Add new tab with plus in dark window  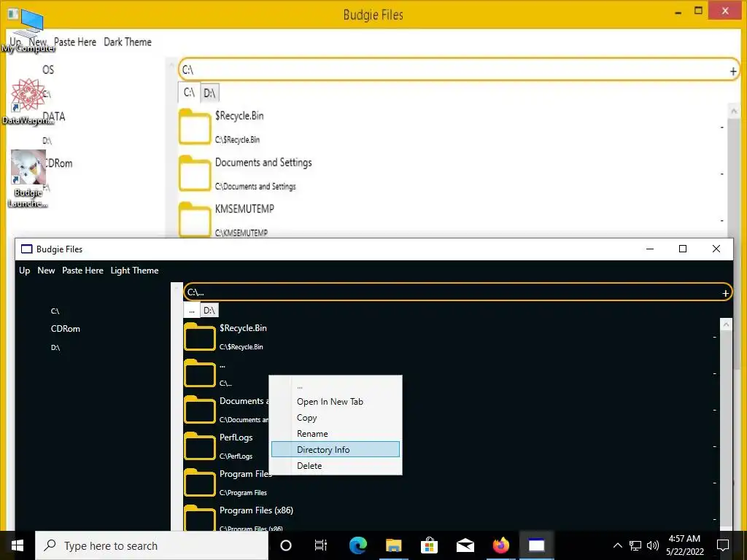point(725,293)
